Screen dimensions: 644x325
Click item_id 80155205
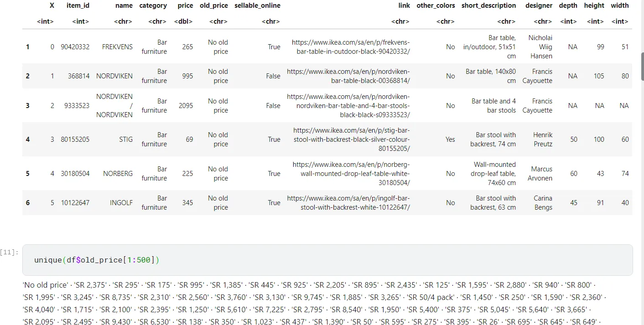75,139
